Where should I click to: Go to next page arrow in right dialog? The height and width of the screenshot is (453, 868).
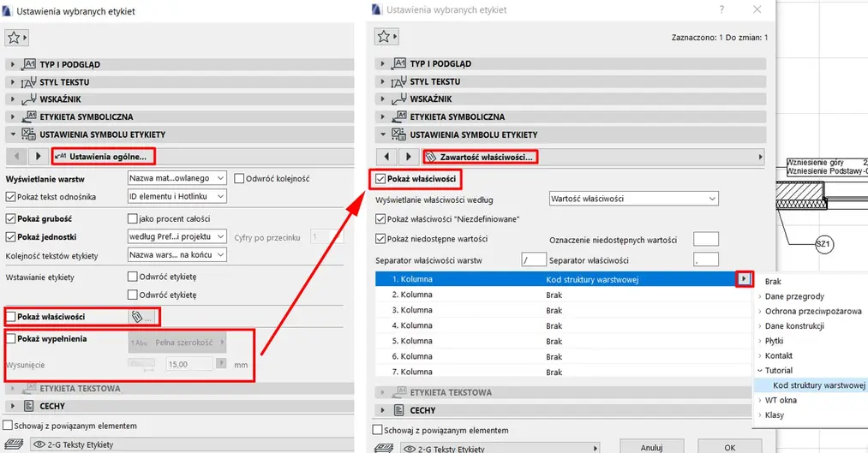(x=408, y=157)
